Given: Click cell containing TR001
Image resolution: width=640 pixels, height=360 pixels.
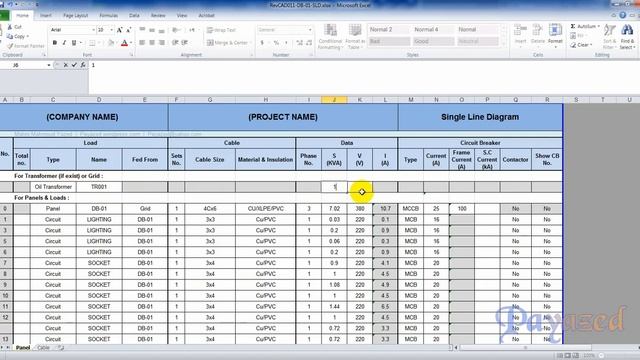Looking at the screenshot, I should pyautogui.click(x=99, y=187).
